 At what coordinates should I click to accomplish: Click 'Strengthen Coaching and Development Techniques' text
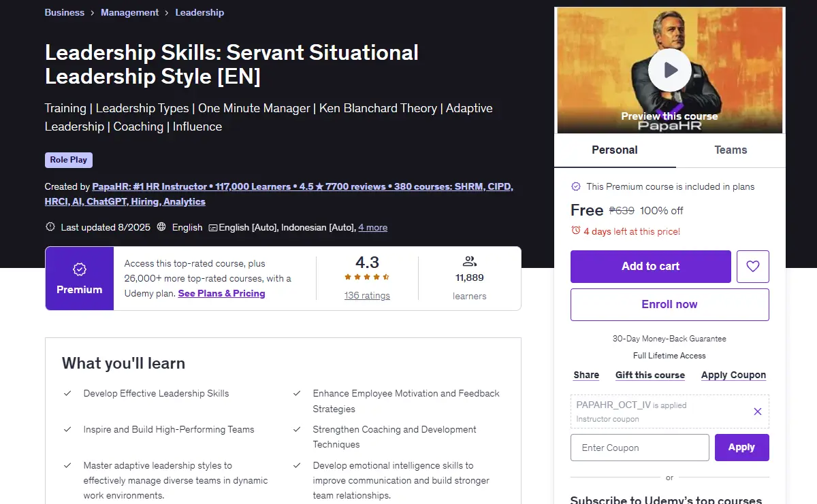coord(395,437)
